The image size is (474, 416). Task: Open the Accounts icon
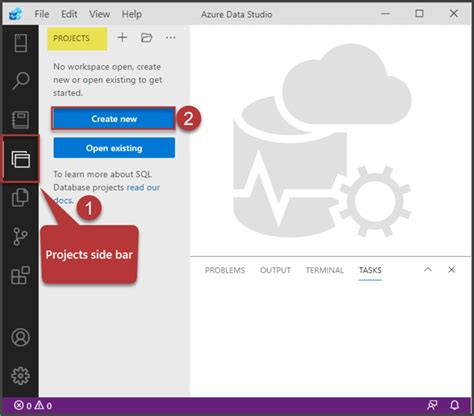click(21, 337)
